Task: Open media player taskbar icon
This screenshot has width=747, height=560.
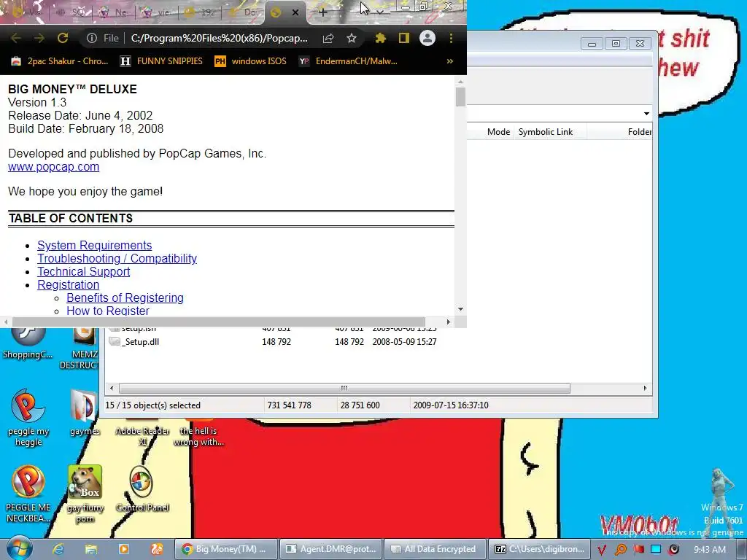Action: pos(123,549)
